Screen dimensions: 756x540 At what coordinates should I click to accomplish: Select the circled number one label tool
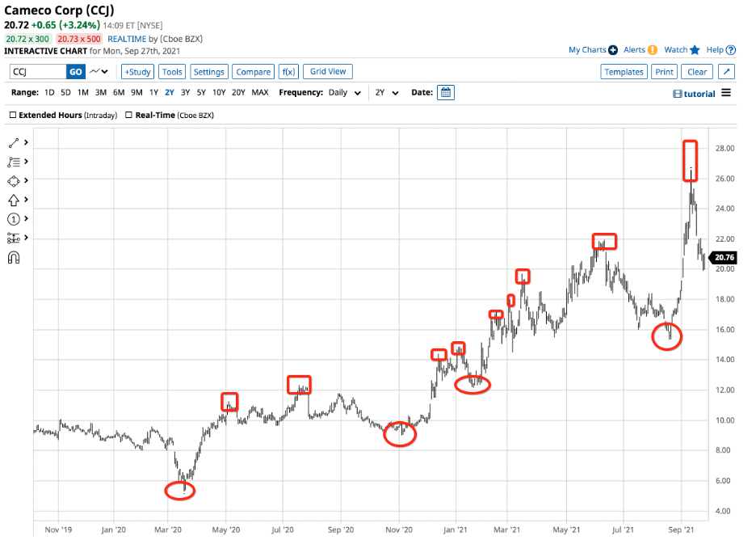point(14,219)
